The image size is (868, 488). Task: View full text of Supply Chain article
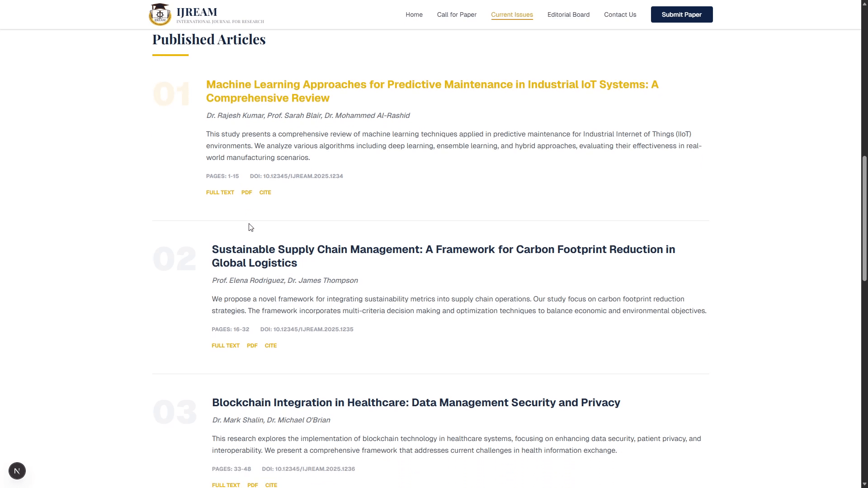coord(226,346)
